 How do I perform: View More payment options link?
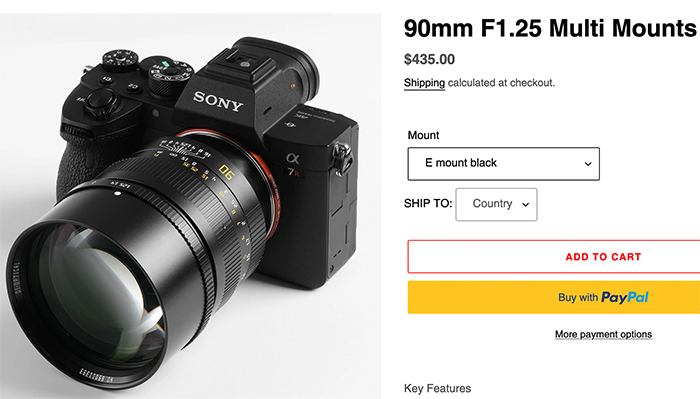point(603,334)
